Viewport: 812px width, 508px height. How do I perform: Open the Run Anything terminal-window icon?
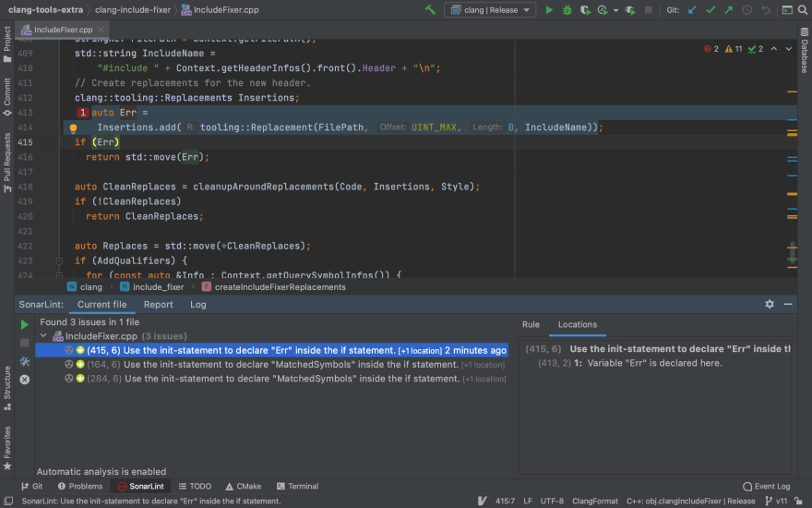click(x=787, y=10)
